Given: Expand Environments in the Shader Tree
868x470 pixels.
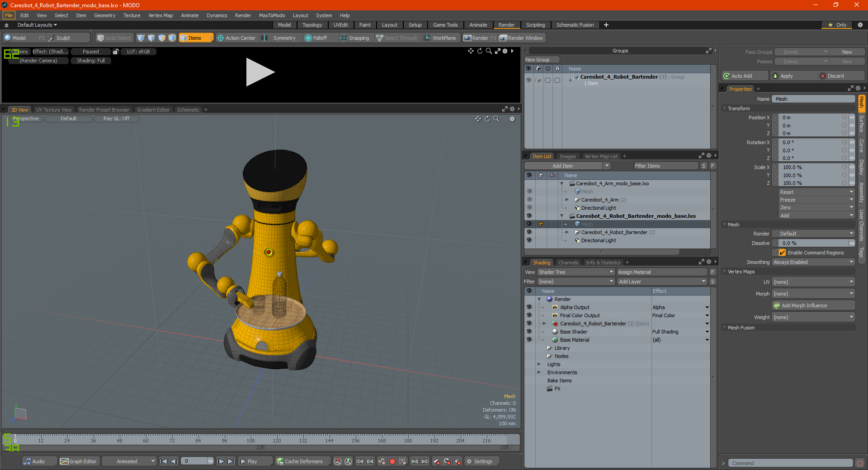Looking at the screenshot, I should (539, 372).
